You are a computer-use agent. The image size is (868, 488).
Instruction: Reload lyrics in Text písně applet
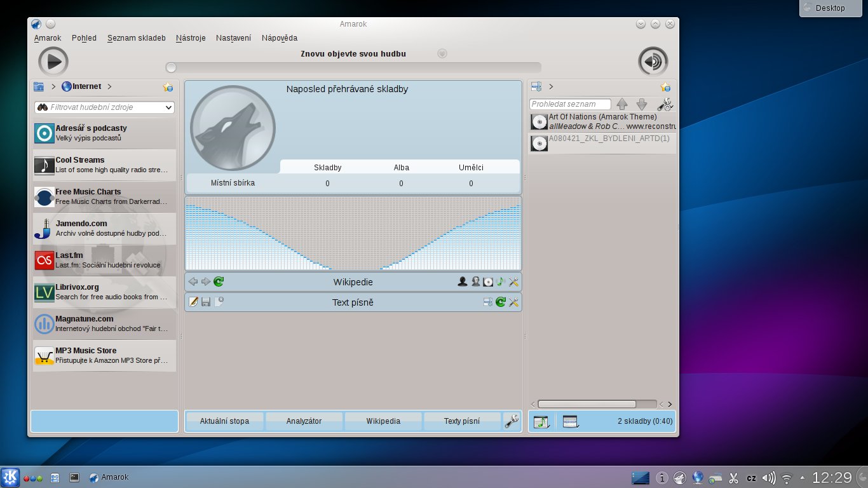click(x=501, y=302)
